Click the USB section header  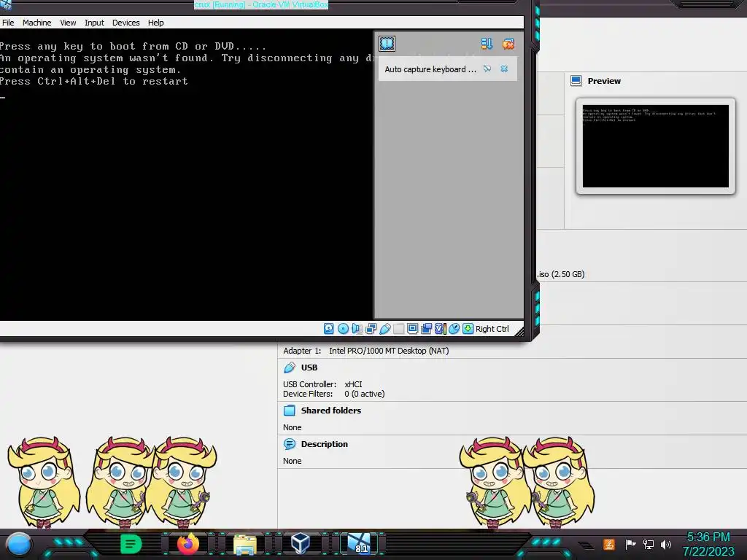tap(309, 367)
